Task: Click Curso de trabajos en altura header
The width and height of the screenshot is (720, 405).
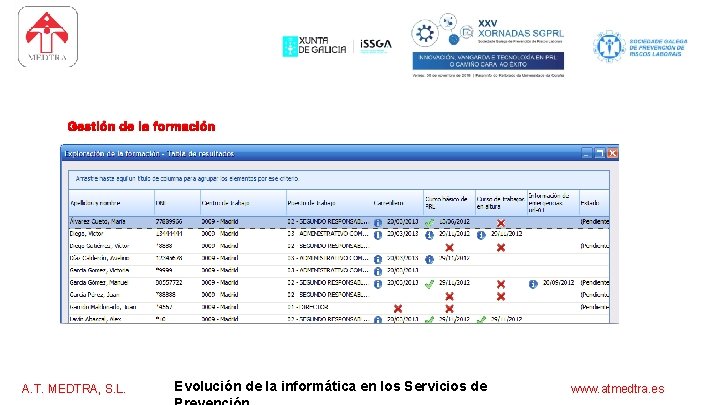Action: 501,202
